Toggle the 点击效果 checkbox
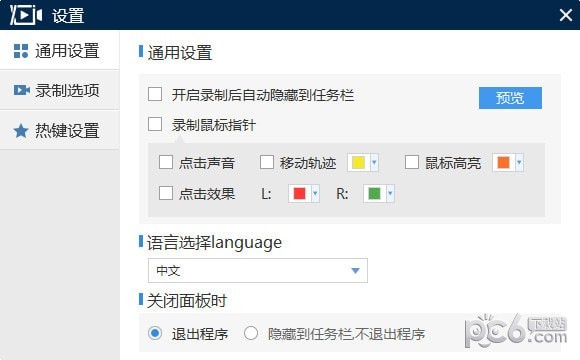The height and width of the screenshot is (360, 580). (165, 193)
